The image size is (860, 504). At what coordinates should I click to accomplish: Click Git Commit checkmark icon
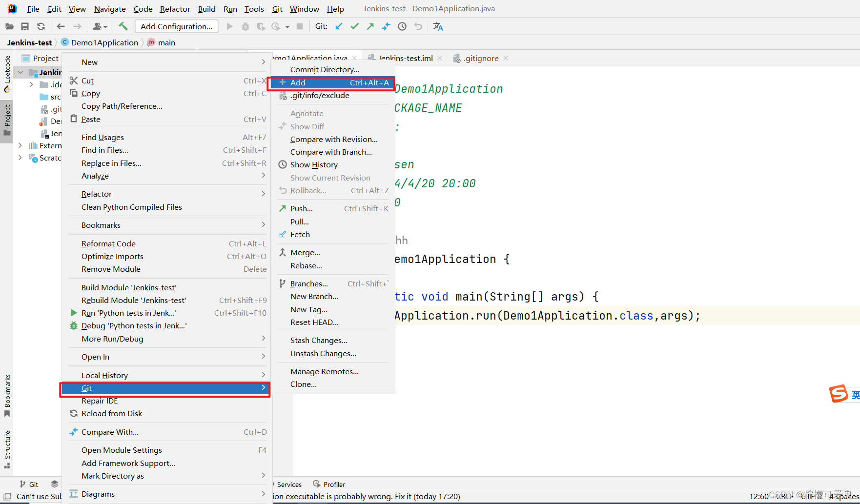pyautogui.click(x=355, y=26)
